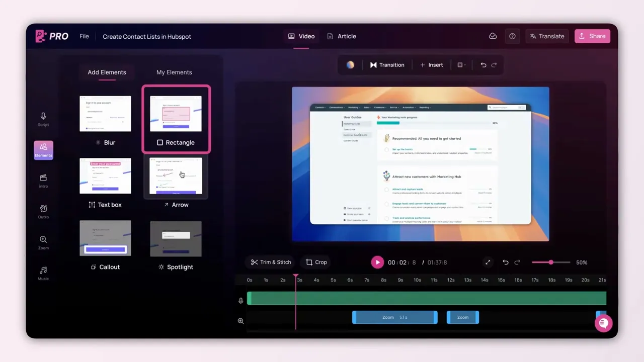Open the Intro section in sidebar
This screenshot has height=362, width=644.
pyautogui.click(x=43, y=181)
